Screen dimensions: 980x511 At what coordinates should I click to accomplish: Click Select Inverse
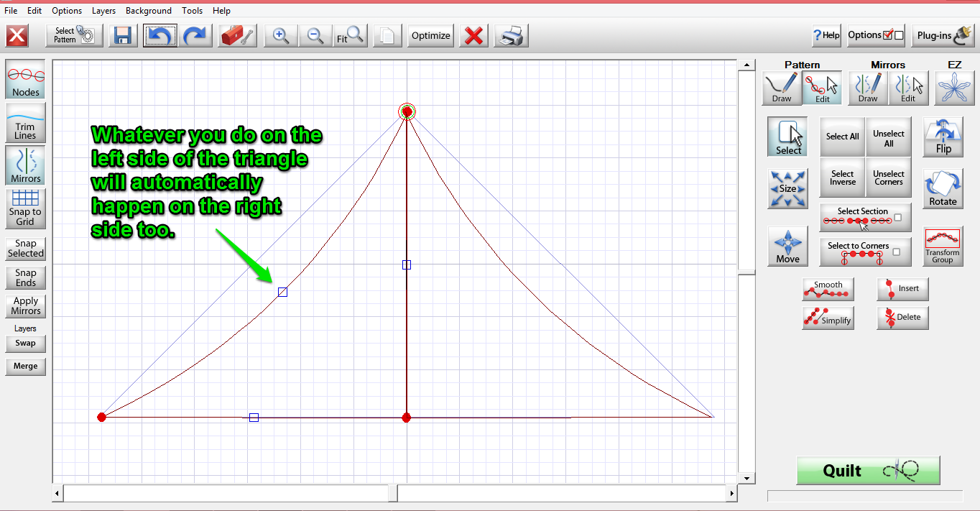pos(843,178)
